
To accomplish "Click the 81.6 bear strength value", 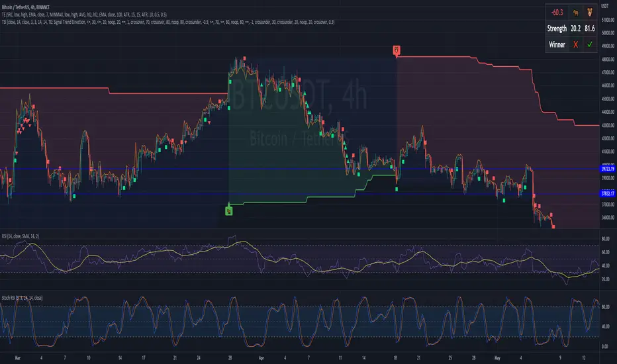I will pyautogui.click(x=589, y=28).
